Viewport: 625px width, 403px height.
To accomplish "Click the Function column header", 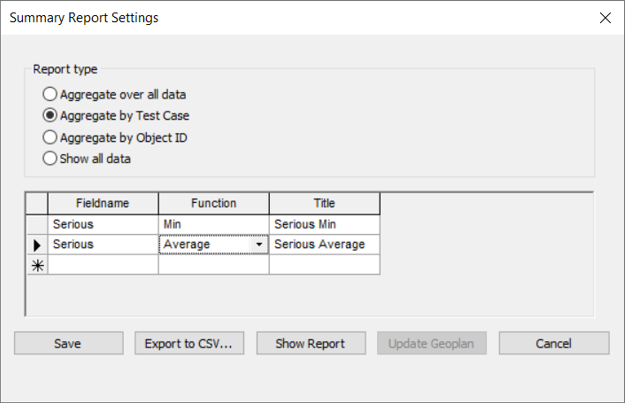I will [213, 203].
